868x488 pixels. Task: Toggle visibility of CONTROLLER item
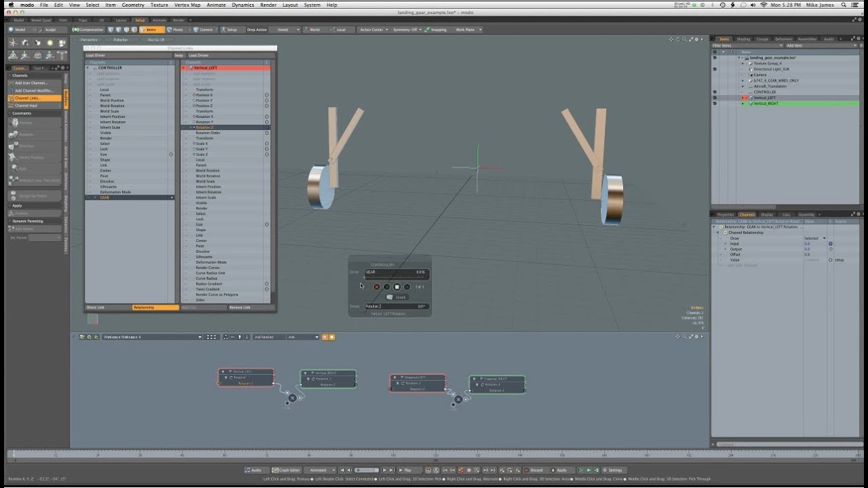click(x=715, y=92)
